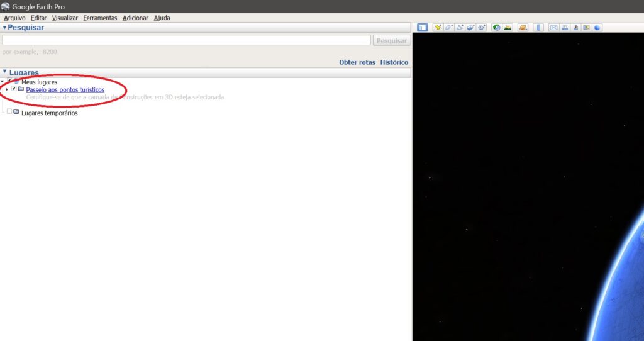The height and width of the screenshot is (341, 644).
Task: Select the Add Path tool
Action: (460, 28)
